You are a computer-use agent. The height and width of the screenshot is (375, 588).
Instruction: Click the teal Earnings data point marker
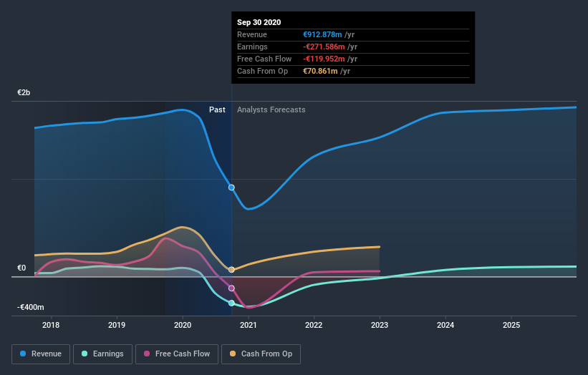pos(231,303)
